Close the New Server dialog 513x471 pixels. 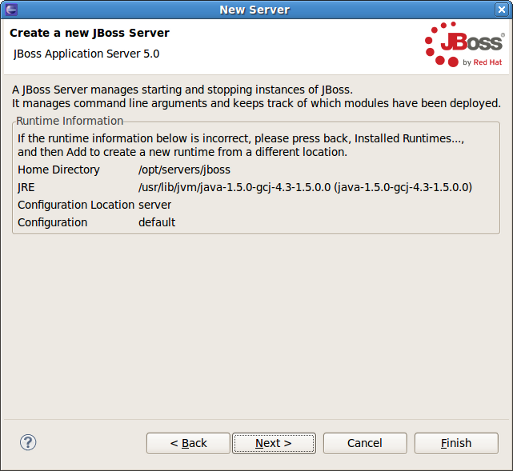501,9
